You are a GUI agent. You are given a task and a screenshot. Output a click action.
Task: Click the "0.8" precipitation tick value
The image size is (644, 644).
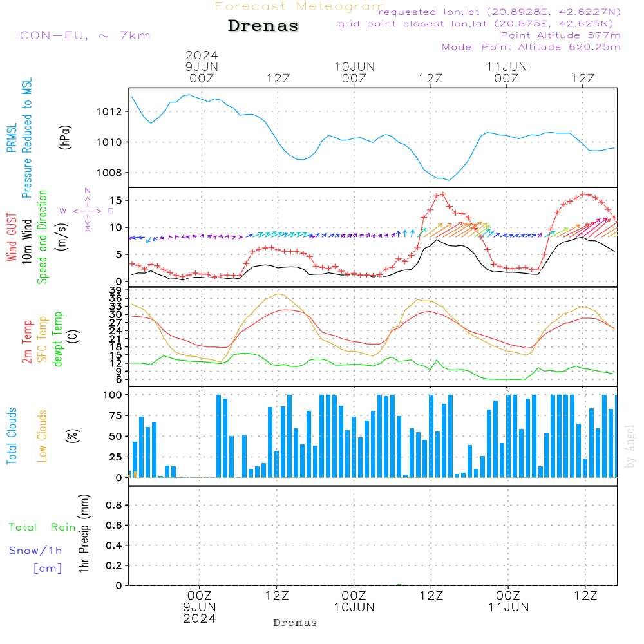114,505
